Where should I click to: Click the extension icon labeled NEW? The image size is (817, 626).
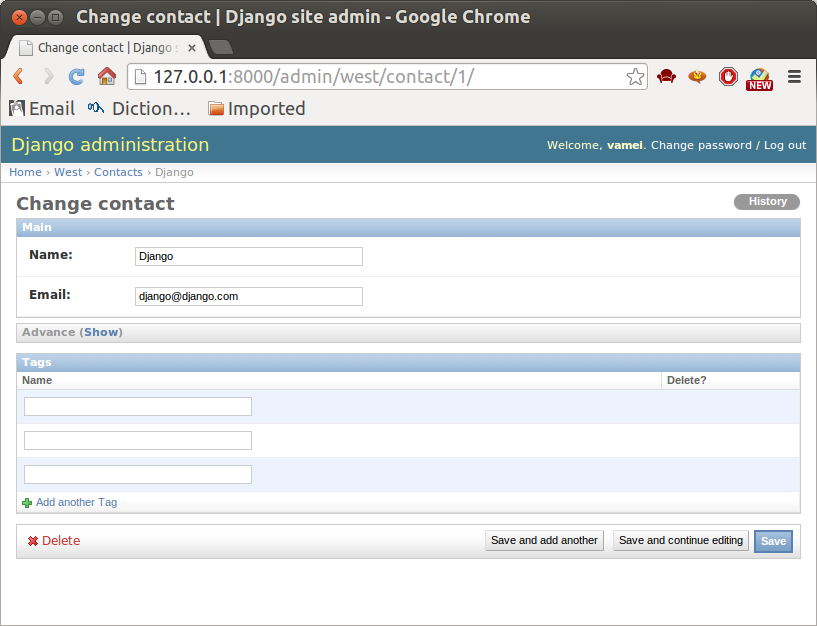[x=759, y=79]
